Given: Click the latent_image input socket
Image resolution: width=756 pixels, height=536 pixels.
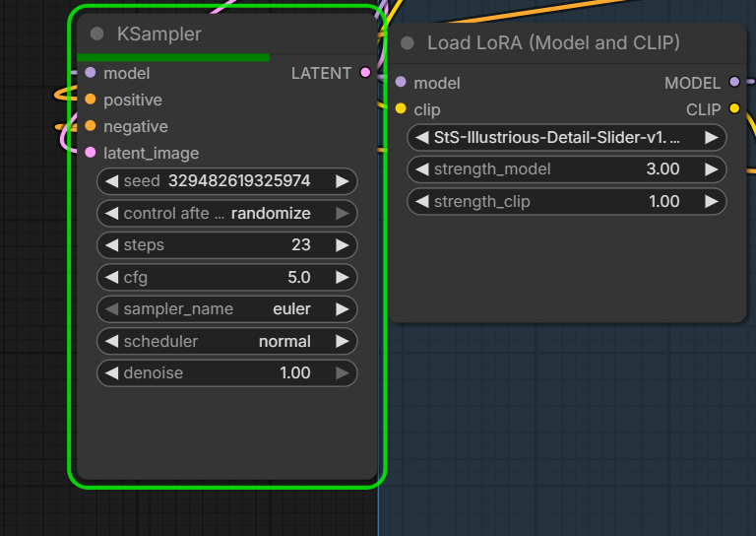Looking at the screenshot, I should 91,153.
